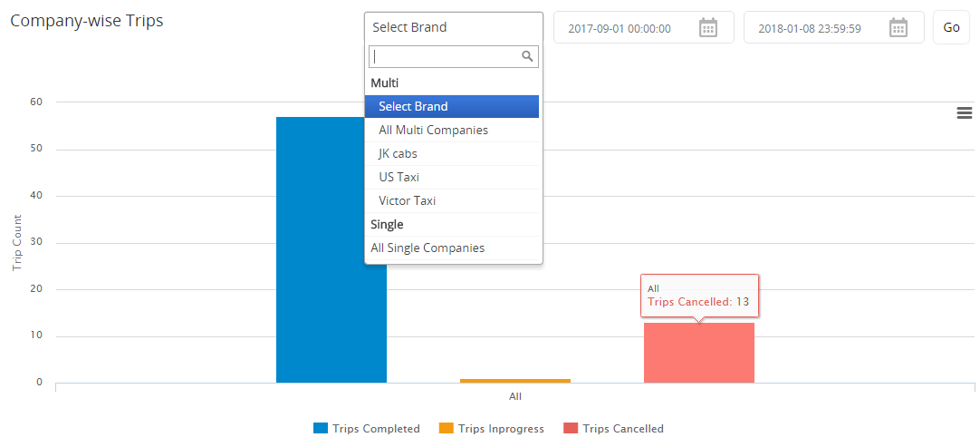The height and width of the screenshot is (447, 980).
Task: Choose highlighted Select Brand option
Action: tap(451, 106)
